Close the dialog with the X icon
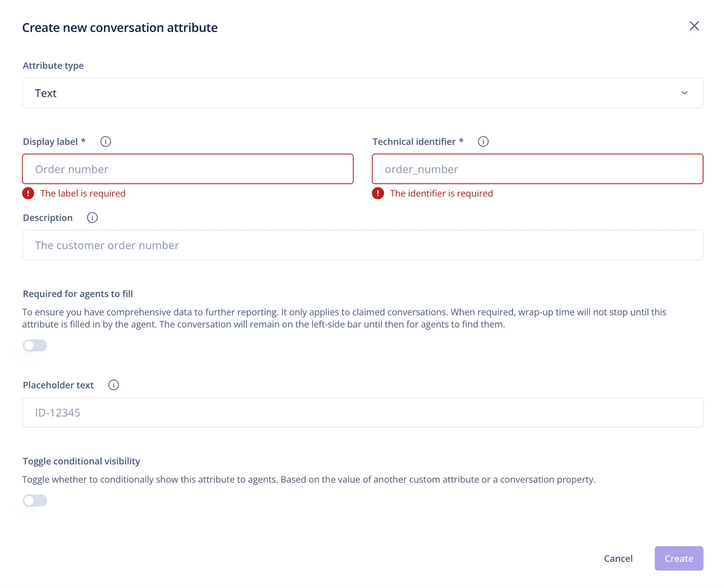 [x=694, y=26]
